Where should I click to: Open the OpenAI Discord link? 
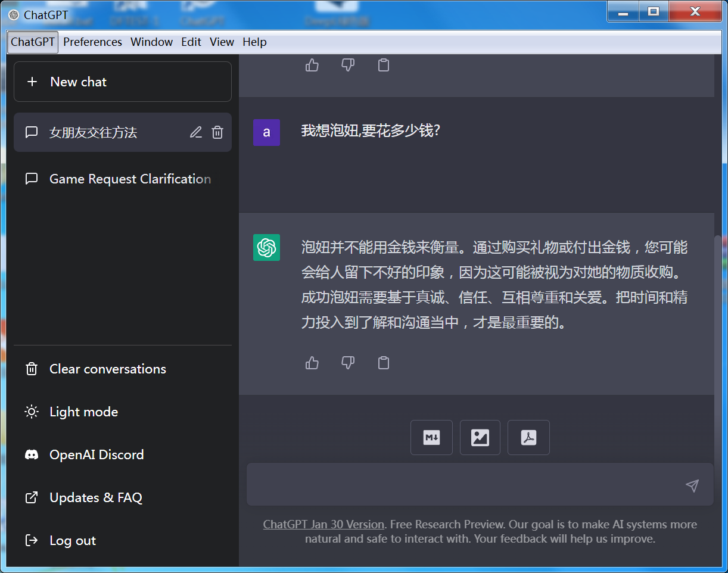123,454
